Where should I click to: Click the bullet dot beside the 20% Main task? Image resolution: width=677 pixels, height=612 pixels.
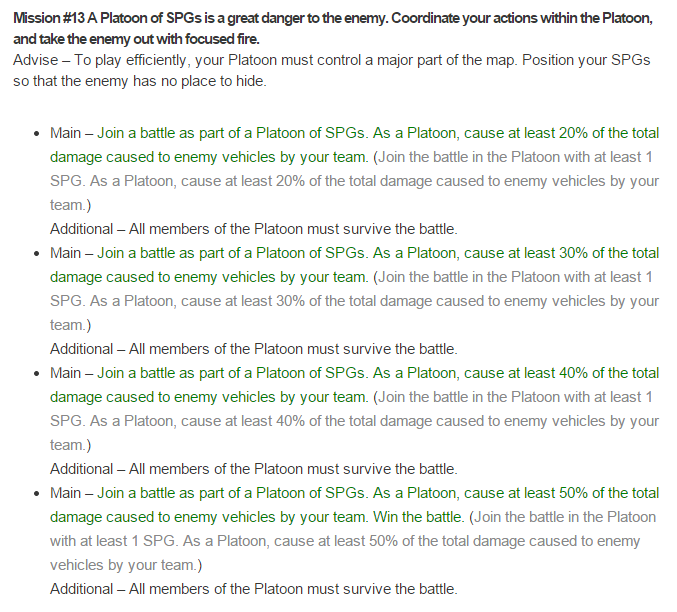[37, 134]
